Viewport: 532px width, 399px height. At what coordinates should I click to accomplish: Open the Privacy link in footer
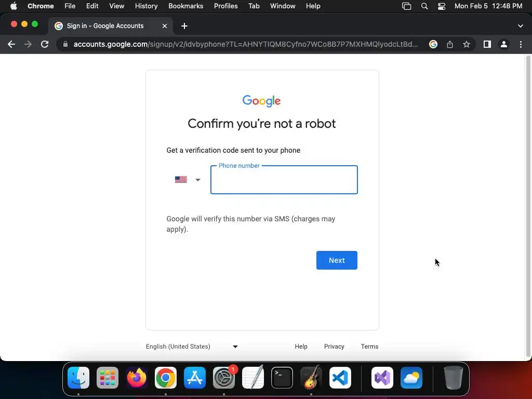(334, 347)
